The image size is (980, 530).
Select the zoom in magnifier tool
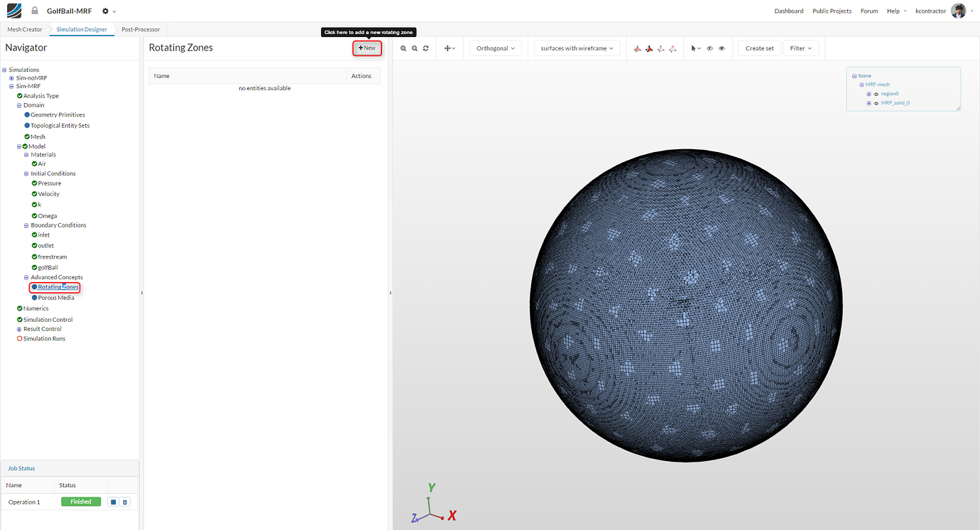pos(403,48)
